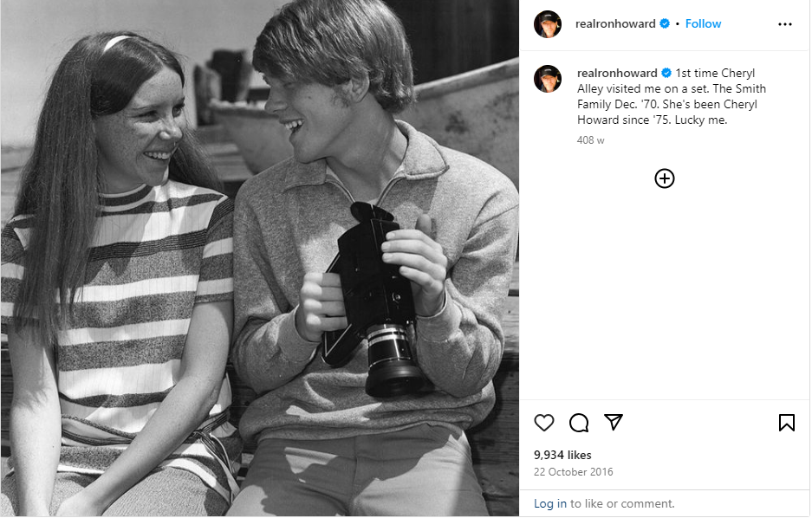Image resolution: width=812 pixels, height=518 pixels.
Task: Save the post with the bookmark icon
Action: tap(786, 423)
